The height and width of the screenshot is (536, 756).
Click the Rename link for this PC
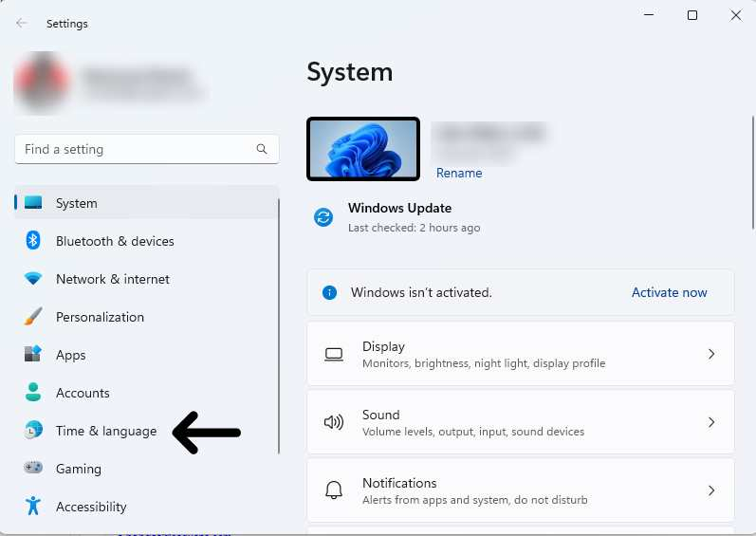tap(459, 173)
